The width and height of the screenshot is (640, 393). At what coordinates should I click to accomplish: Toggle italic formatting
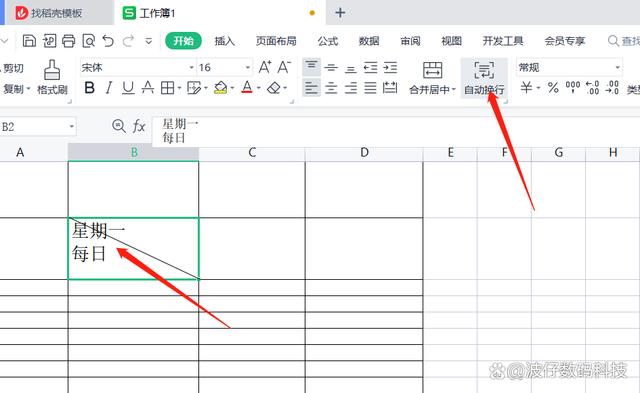click(x=109, y=88)
